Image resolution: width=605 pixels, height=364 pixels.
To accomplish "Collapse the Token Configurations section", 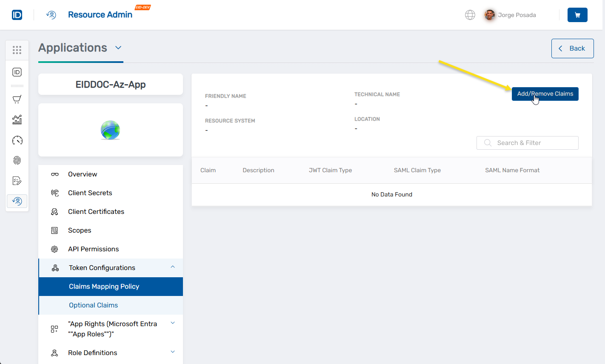I will coord(172,267).
